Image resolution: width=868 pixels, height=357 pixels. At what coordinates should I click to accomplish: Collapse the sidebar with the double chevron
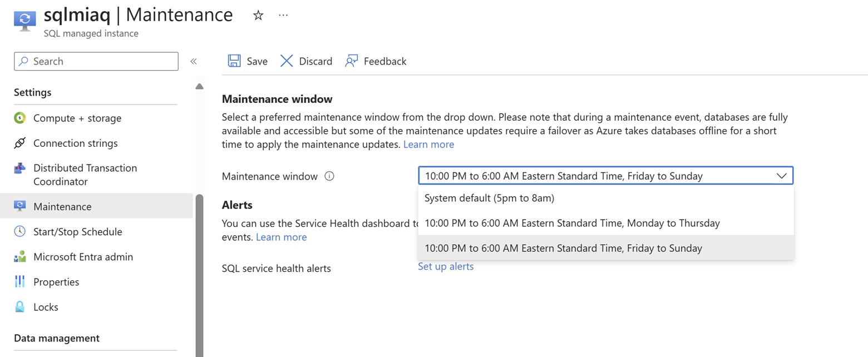click(194, 61)
